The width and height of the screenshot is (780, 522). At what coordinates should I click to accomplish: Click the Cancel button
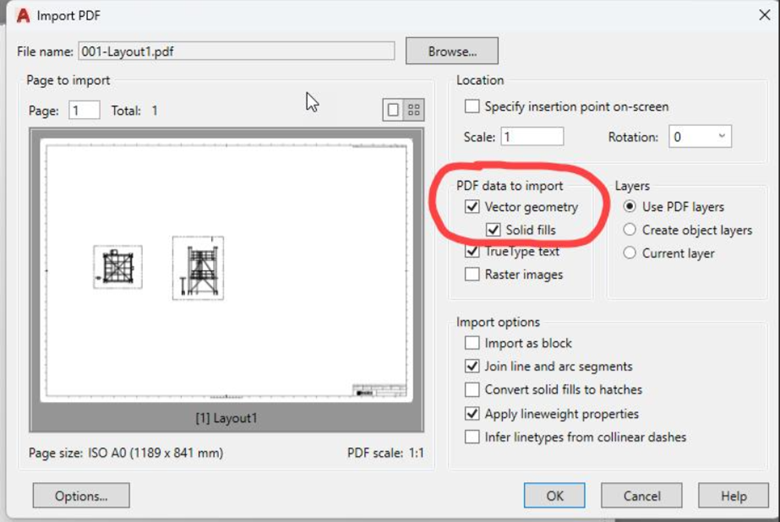pos(642,496)
